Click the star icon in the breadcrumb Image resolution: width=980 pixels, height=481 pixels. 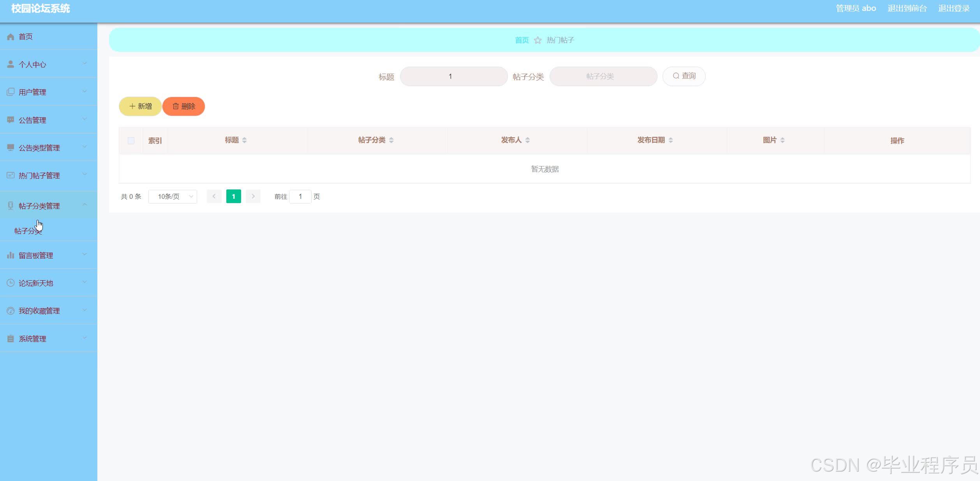pyautogui.click(x=538, y=40)
